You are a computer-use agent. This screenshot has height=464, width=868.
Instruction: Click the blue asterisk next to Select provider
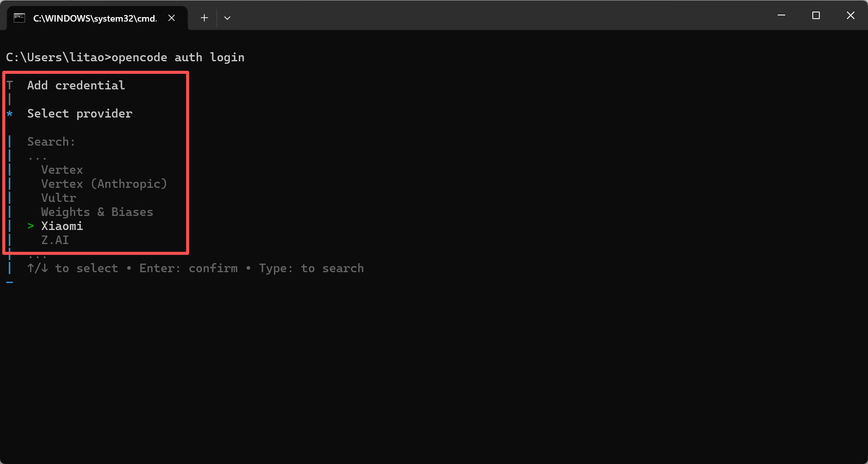coord(10,114)
